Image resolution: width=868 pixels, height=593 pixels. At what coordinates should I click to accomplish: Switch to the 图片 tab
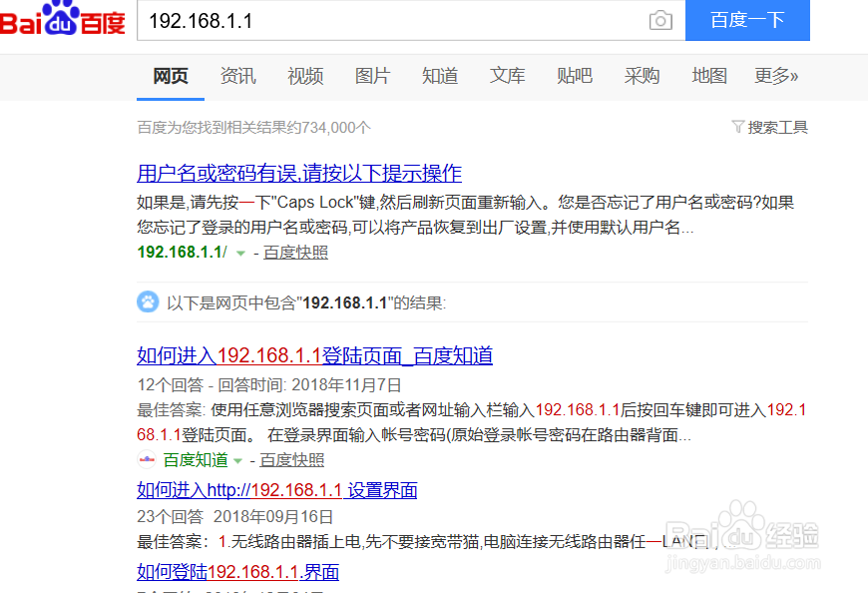[372, 76]
